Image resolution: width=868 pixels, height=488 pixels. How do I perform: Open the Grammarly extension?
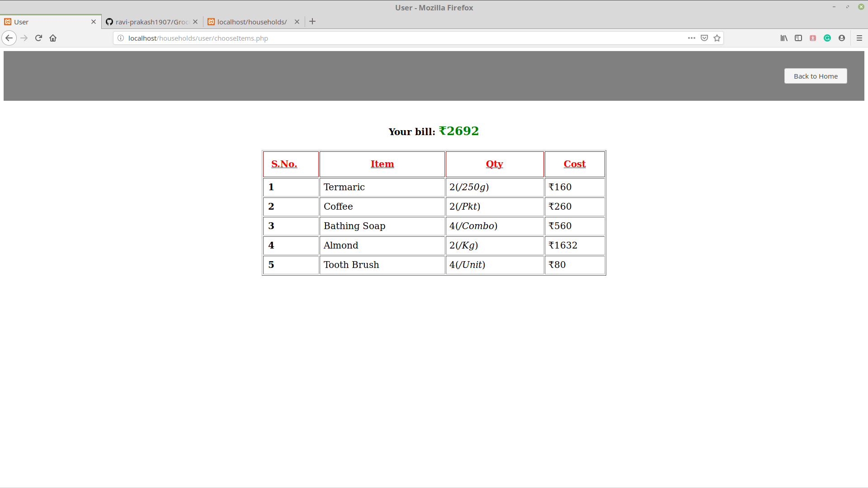tap(827, 38)
